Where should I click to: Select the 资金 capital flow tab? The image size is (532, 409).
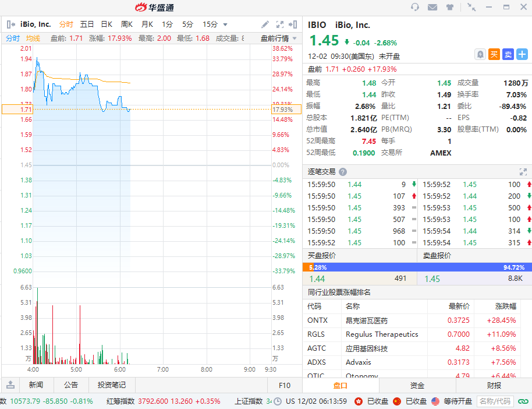pyautogui.click(x=417, y=385)
